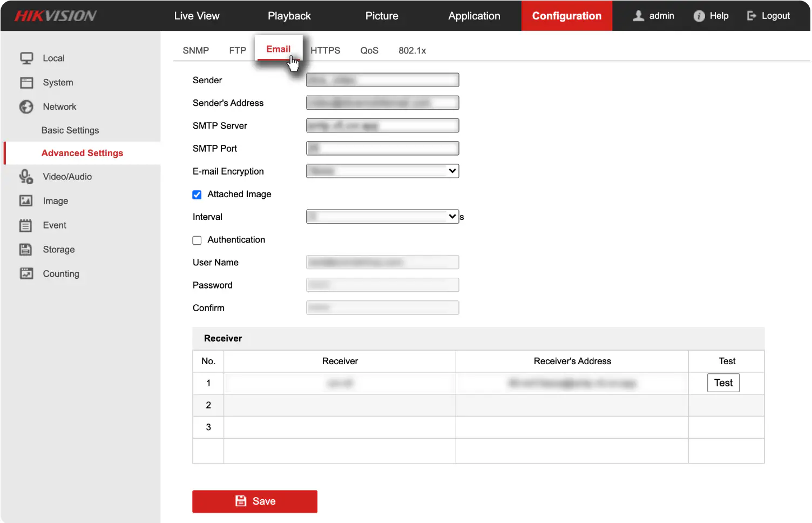This screenshot has height=523, width=812.
Task: Switch to the HTTPS tab
Action: pyautogui.click(x=326, y=51)
